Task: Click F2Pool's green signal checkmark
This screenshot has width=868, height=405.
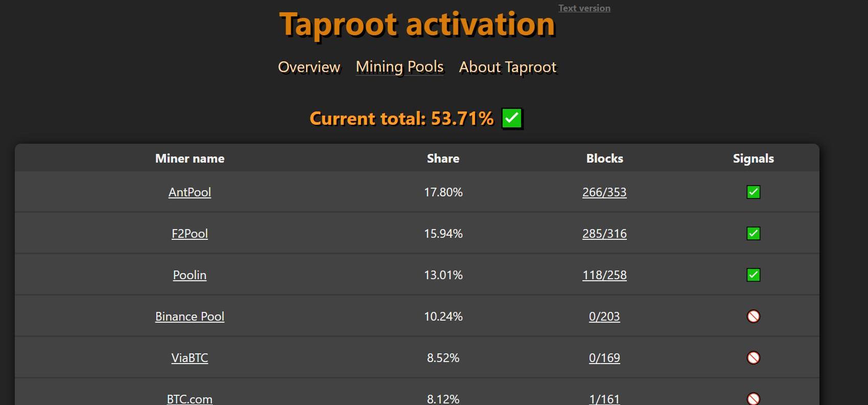Action: tap(753, 234)
